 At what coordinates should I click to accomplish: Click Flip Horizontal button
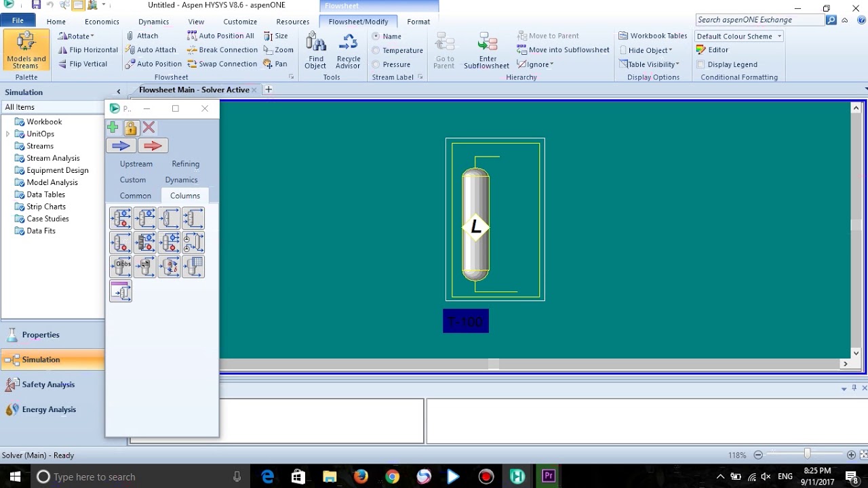(88, 50)
